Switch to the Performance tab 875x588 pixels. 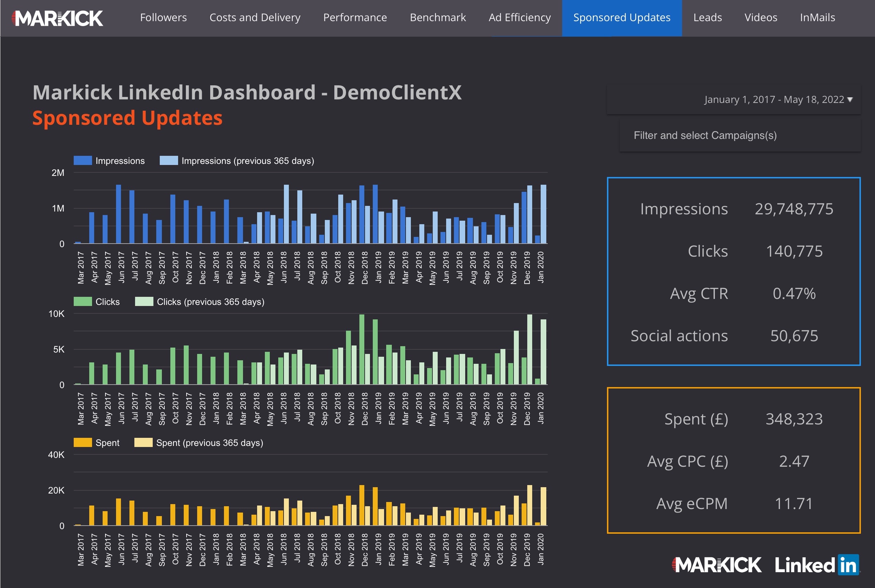[x=355, y=18]
